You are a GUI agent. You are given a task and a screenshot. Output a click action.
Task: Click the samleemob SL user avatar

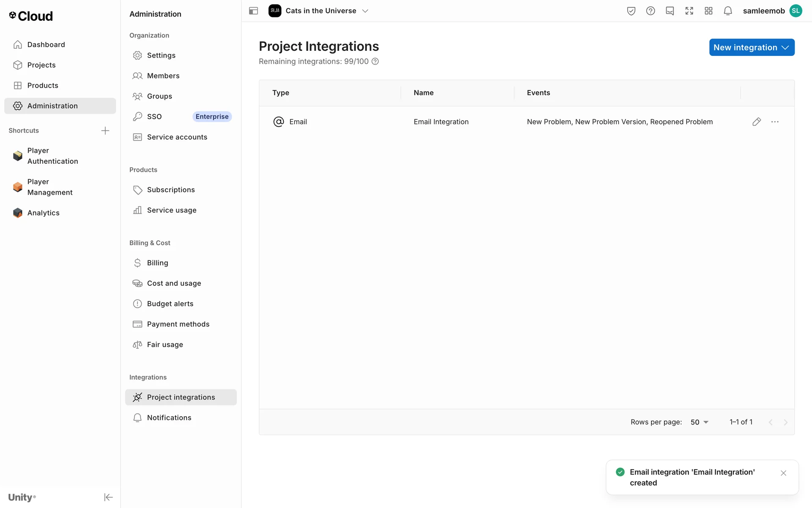pos(796,11)
